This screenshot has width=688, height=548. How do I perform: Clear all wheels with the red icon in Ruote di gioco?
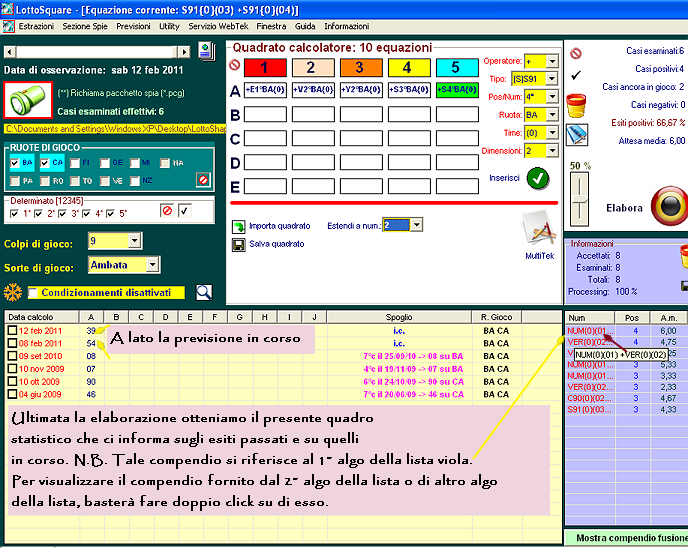click(x=203, y=180)
